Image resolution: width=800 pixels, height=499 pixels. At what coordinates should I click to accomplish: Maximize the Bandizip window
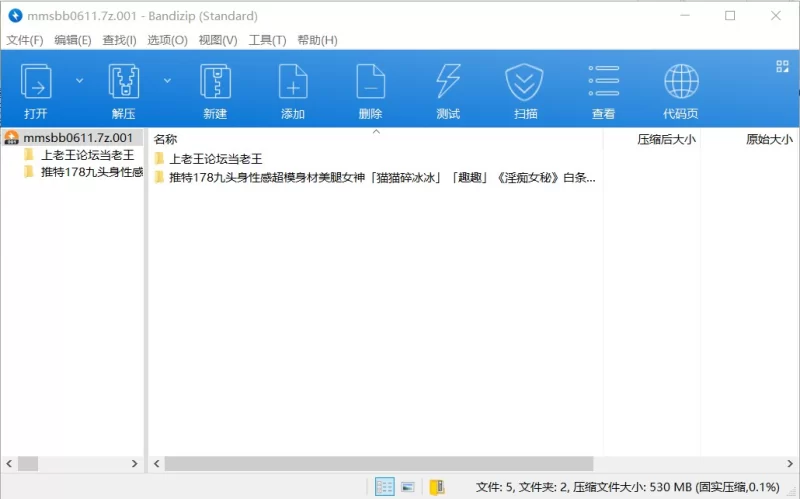point(730,16)
